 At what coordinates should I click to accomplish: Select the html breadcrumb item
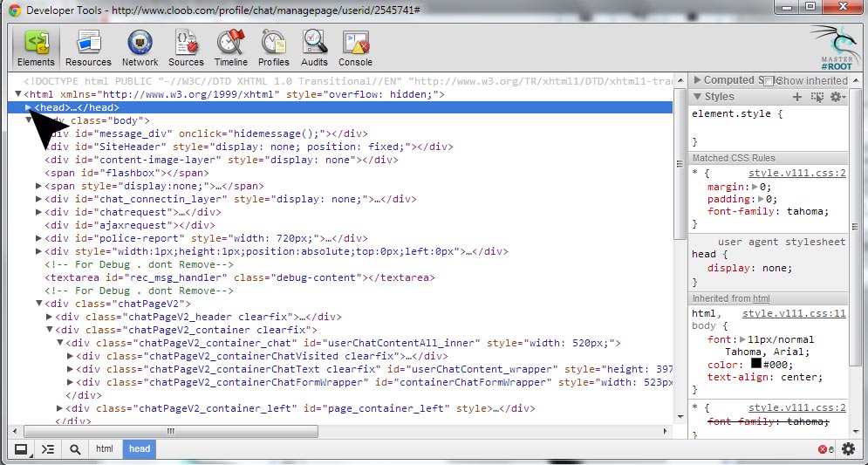[x=105, y=449]
